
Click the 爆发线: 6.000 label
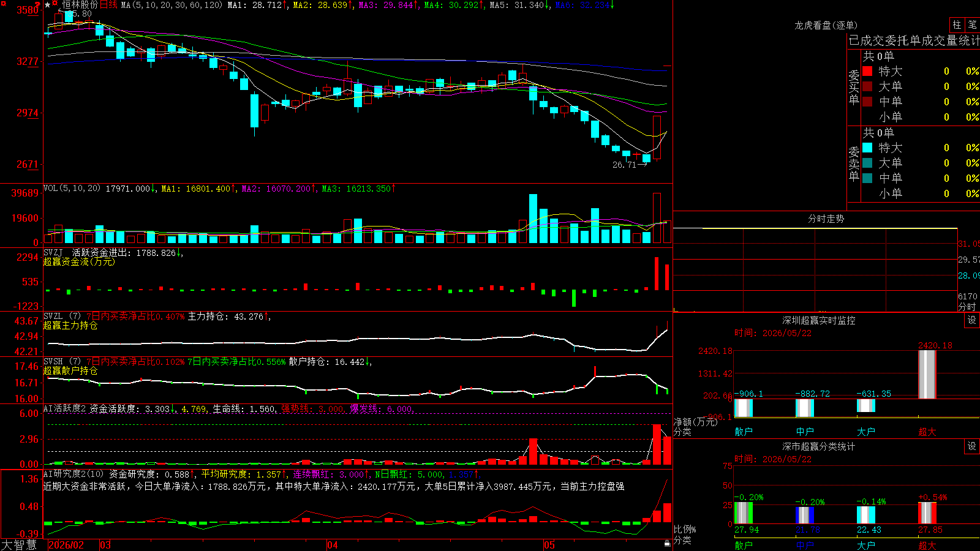pos(382,408)
